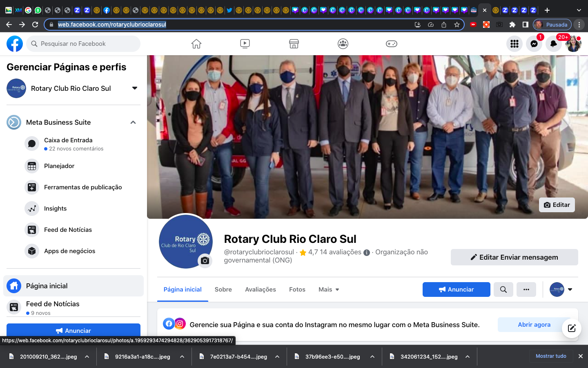Open Meta Business Suite via Abrir agora
This screenshot has height=368, width=588.
click(534, 324)
